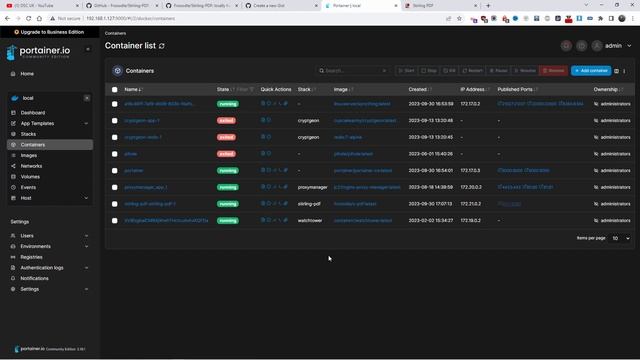
Task: Switch to the Stirling PDF browser tab
Action: (x=442, y=6)
